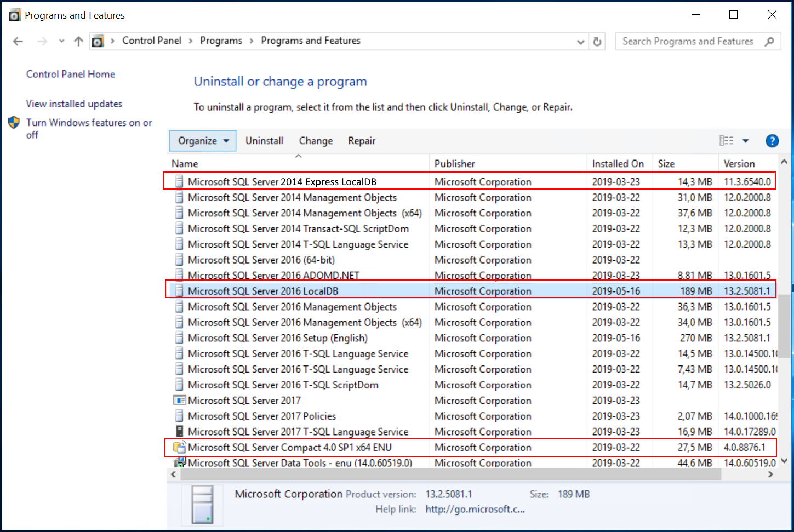This screenshot has width=794, height=532.
Task: Click SQL Server Data Tools enu icon
Action: (x=180, y=462)
